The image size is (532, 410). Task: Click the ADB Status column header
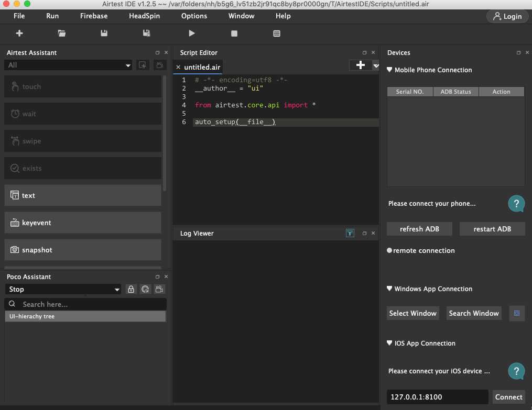click(x=455, y=92)
